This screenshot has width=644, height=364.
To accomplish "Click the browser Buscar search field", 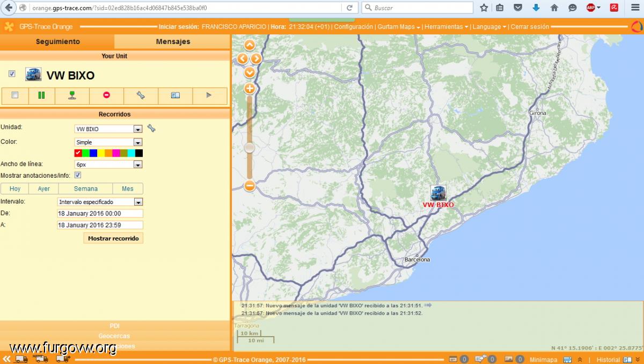I will pyautogui.click(x=418, y=8).
